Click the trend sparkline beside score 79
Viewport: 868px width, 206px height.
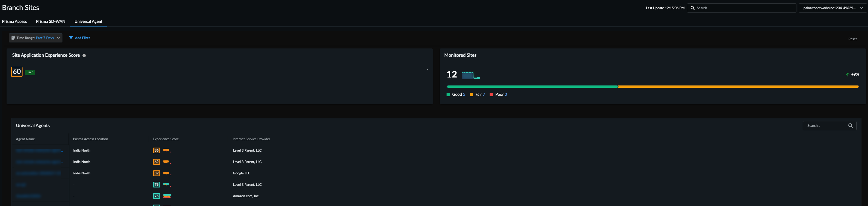(x=167, y=185)
